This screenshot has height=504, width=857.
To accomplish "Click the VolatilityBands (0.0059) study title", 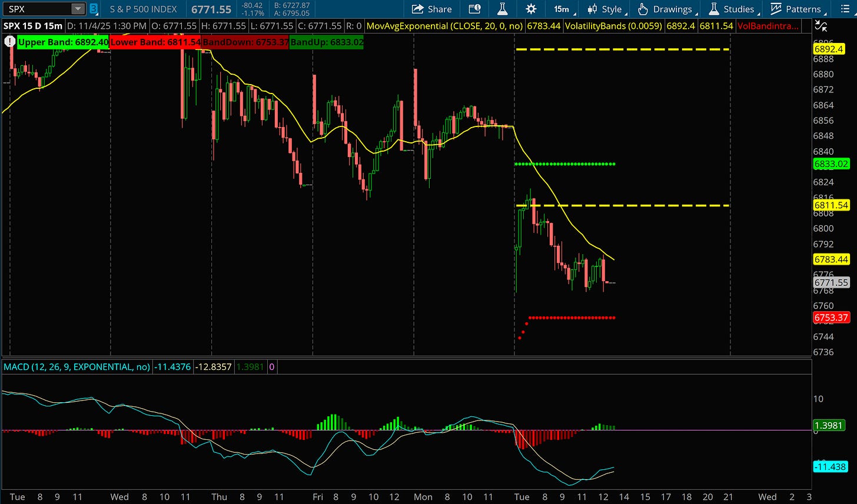I will pyautogui.click(x=613, y=26).
